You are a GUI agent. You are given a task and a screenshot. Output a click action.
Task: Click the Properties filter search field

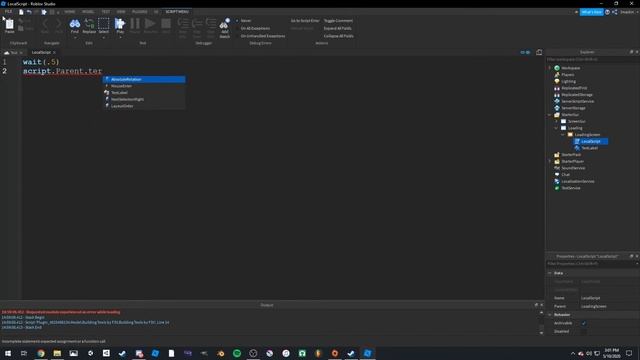click(x=592, y=264)
